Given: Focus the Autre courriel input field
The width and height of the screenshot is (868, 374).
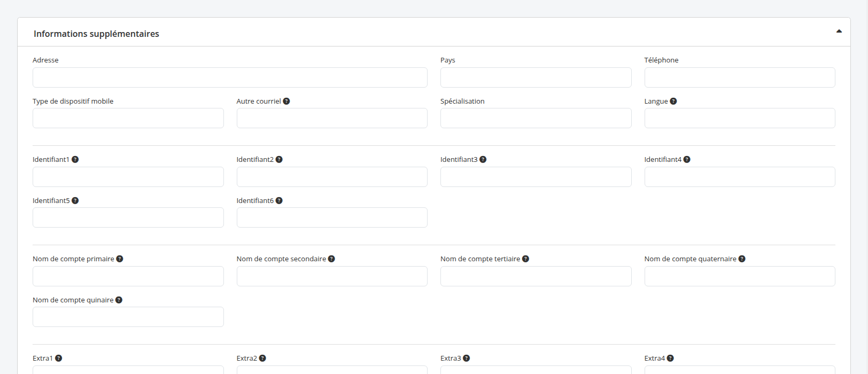Looking at the screenshot, I should pyautogui.click(x=332, y=118).
